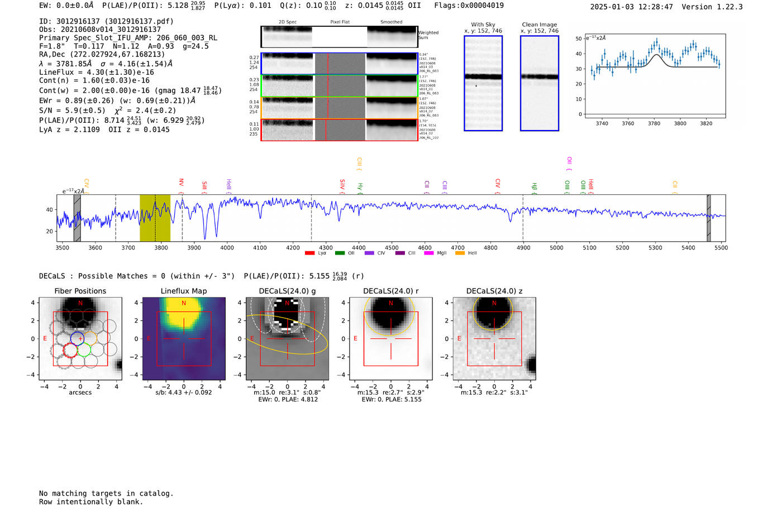
Task: Open the DECaLS(24.0) z image
Action: [x=494, y=339]
